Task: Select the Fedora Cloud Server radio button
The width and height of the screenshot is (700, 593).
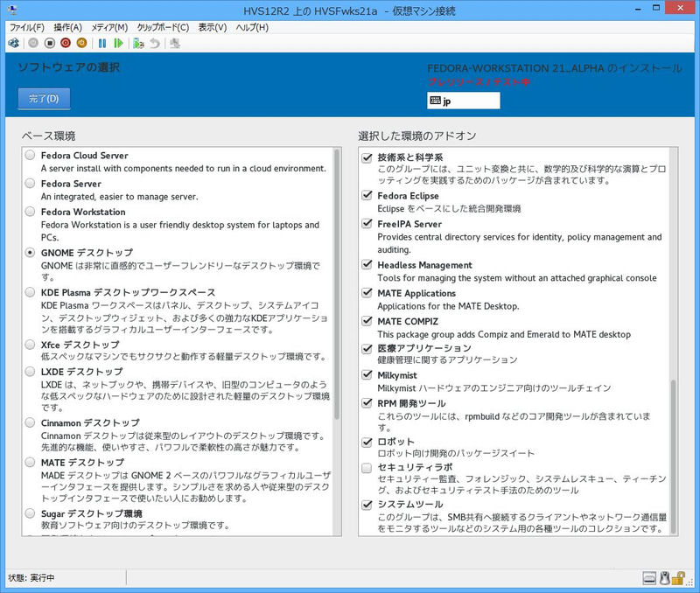Action: coord(30,156)
